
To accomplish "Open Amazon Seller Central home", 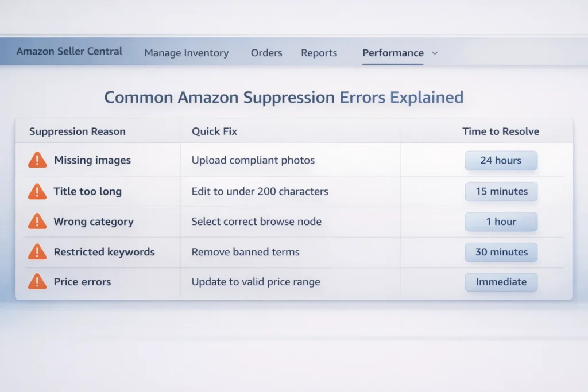I will pyautogui.click(x=69, y=52).
